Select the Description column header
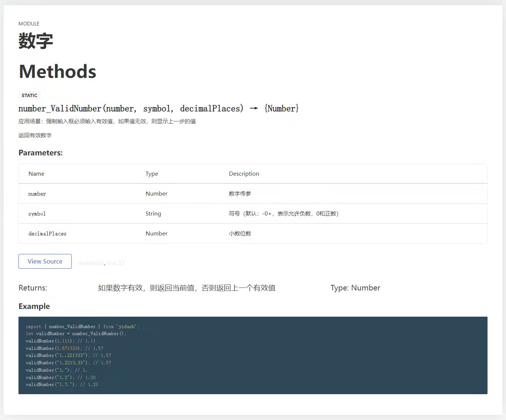This screenshot has height=420, width=506. (244, 174)
